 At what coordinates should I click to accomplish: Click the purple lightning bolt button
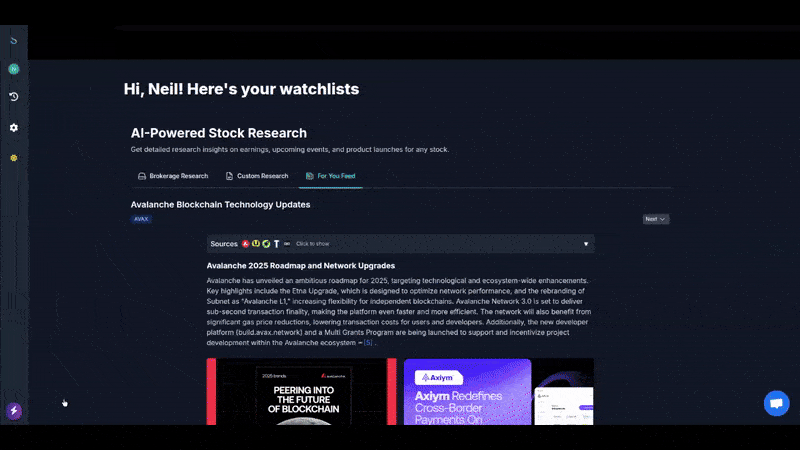pyautogui.click(x=14, y=411)
